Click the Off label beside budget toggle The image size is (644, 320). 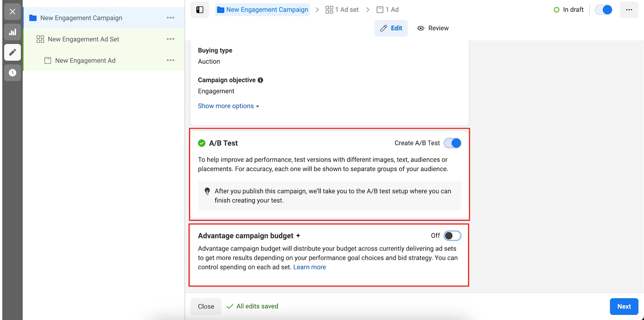point(436,236)
